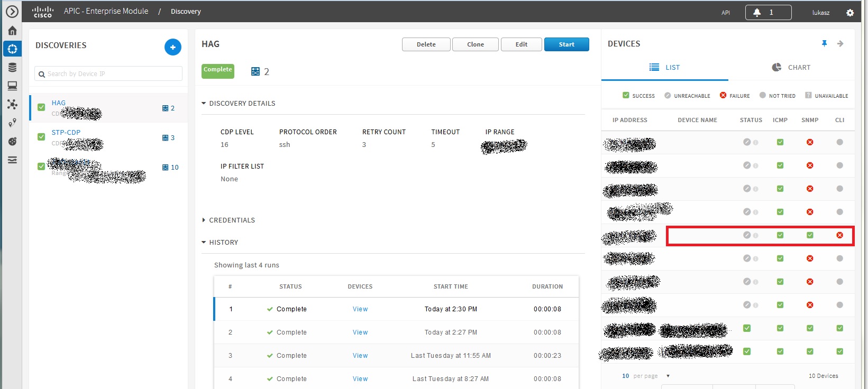Click APIC - Enterprise Module title
The image size is (868, 389).
click(x=106, y=11)
